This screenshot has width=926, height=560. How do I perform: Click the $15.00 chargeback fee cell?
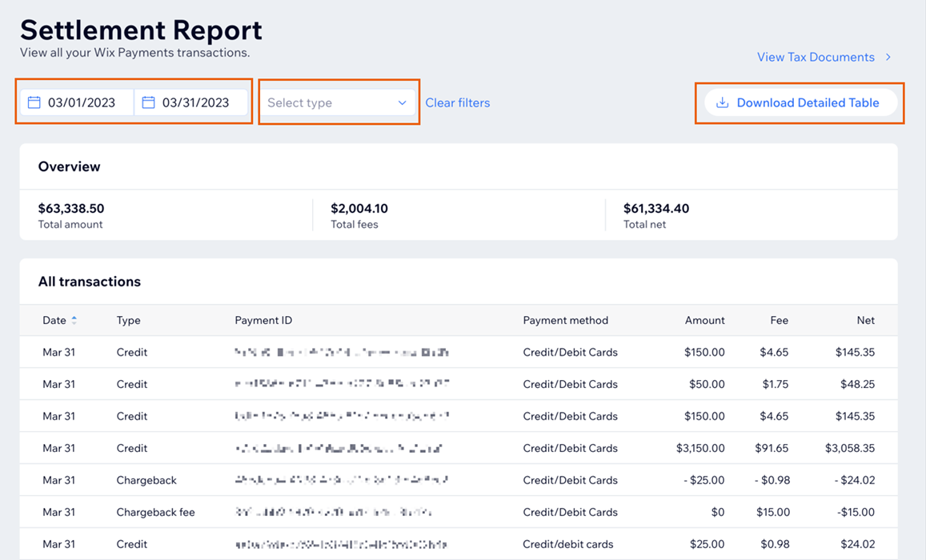point(773,512)
